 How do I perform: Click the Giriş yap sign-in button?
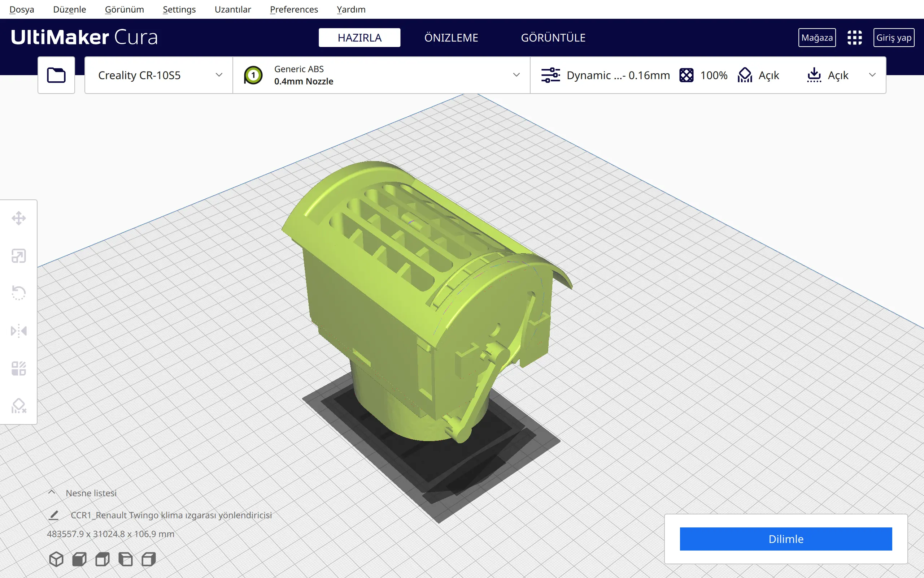tap(893, 38)
